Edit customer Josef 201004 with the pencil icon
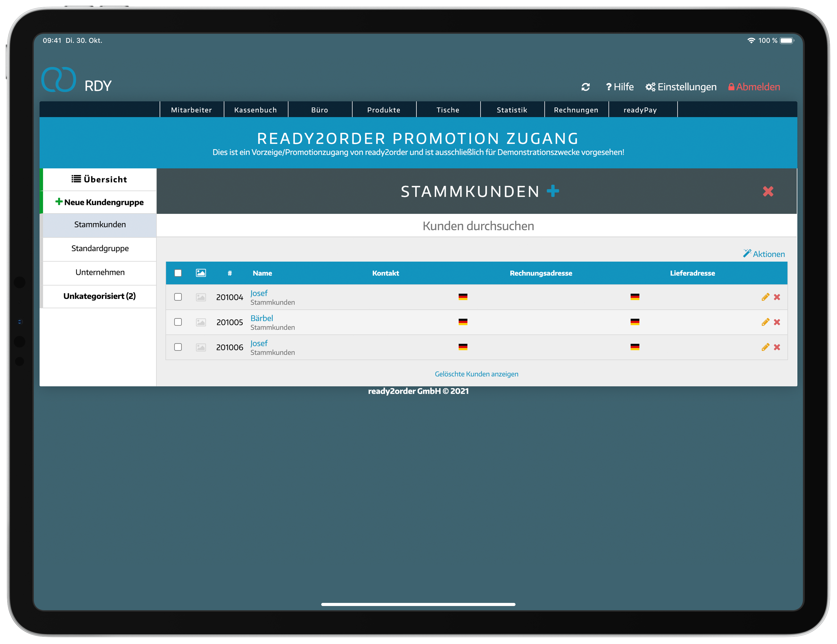The height and width of the screenshot is (644, 837). point(765,296)
